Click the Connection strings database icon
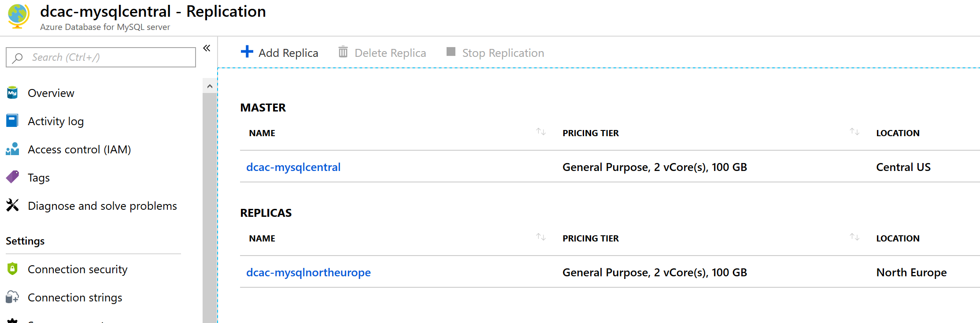 [x=12, y=297]
